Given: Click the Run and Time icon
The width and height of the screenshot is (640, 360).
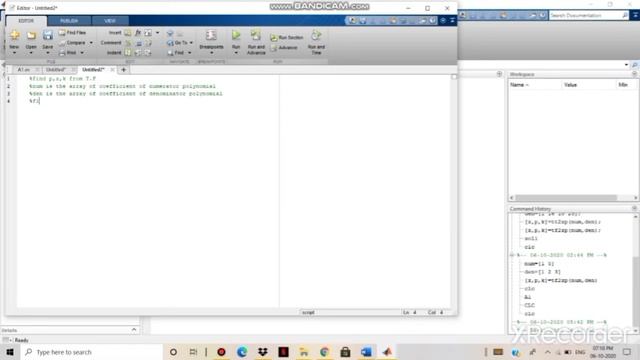Looking at the screenshot, I should [x=316, y=36].
